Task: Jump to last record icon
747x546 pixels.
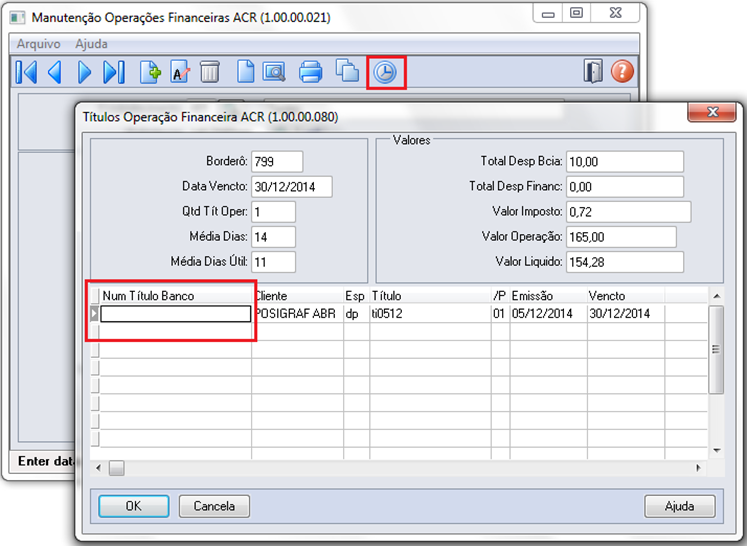Action: coord(114,72)
